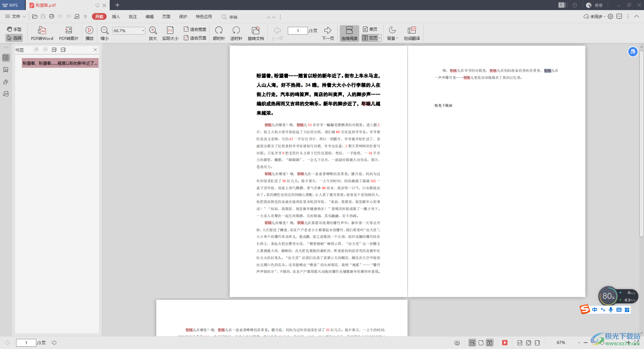
Task: Toggle double page in status bar
Action: click(x=490, y=343)
